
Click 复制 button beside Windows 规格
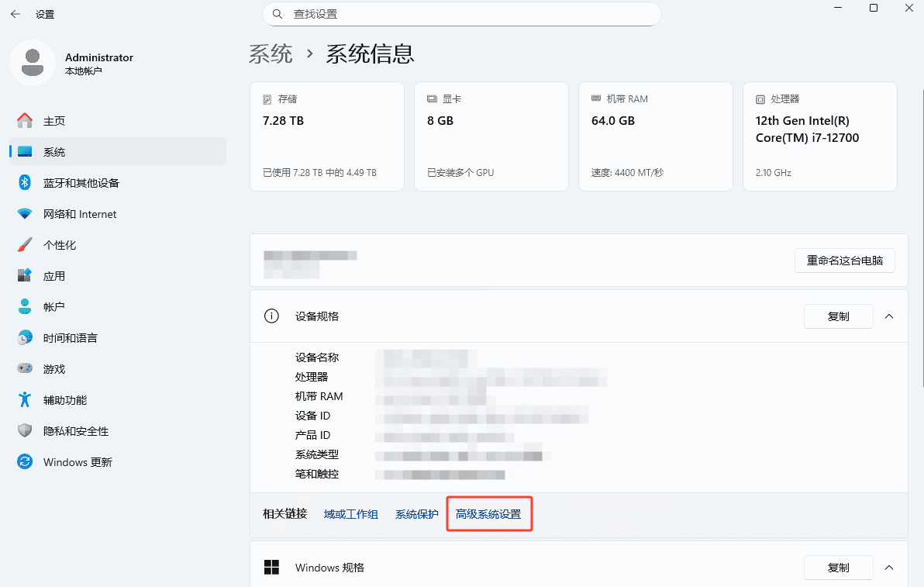coord(838,568)
